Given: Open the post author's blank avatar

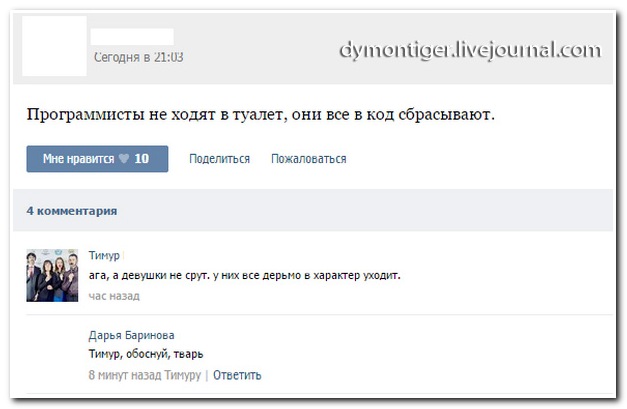Looking at the screenshot, I should [52, 47].
